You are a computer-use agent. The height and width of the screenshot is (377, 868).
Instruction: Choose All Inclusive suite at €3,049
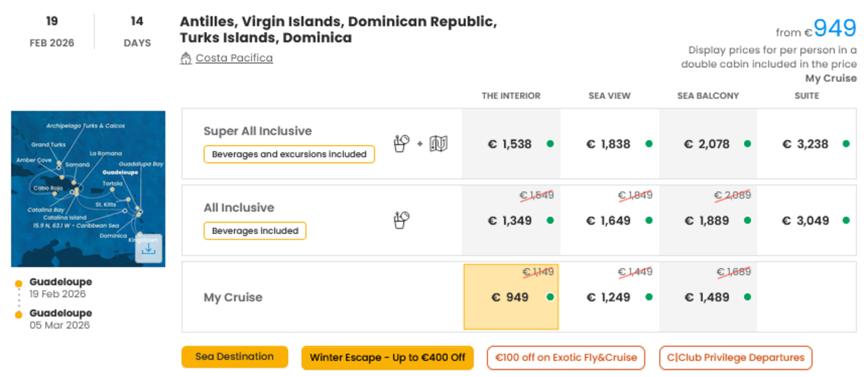[x=806, y=221]
